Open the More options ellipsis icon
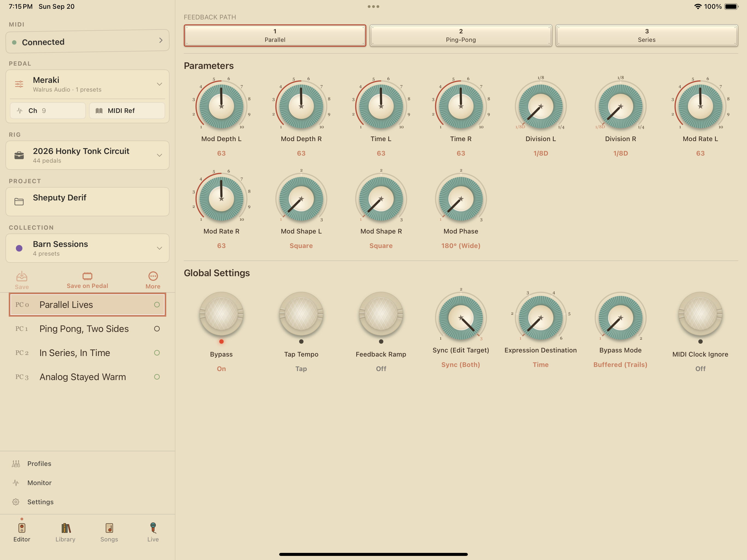This screenshot has height=560, width=747. pyautogui.click(x=153, y=276)
